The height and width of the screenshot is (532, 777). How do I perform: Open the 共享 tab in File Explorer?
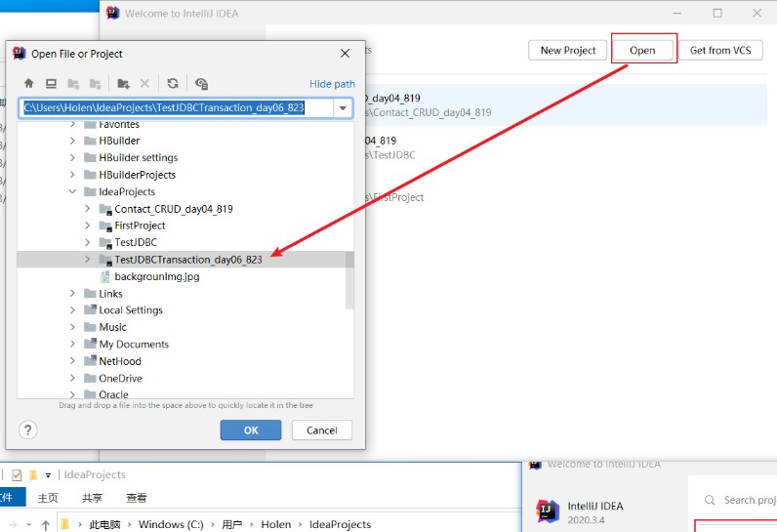92,497
